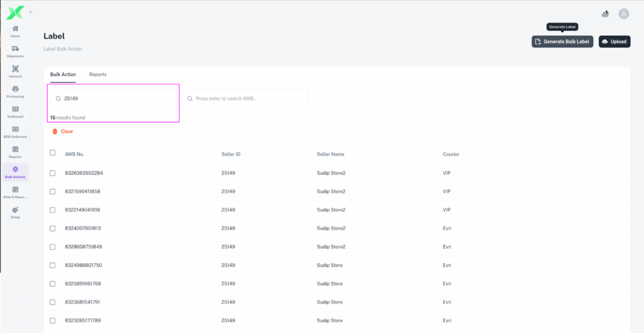Open the Setup gear icon

(15, 210)
